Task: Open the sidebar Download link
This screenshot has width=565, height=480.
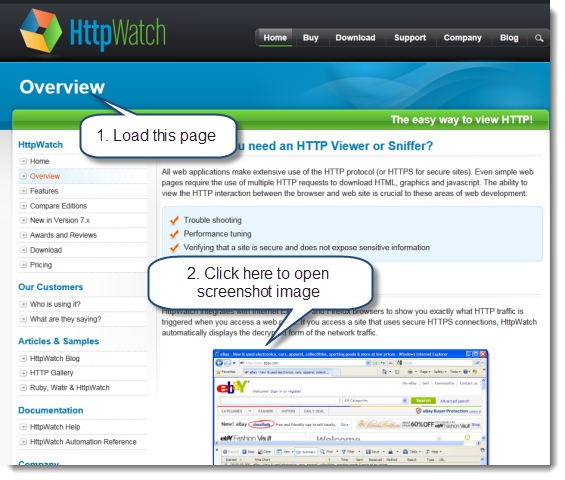Action: click(x=46, y=250)
